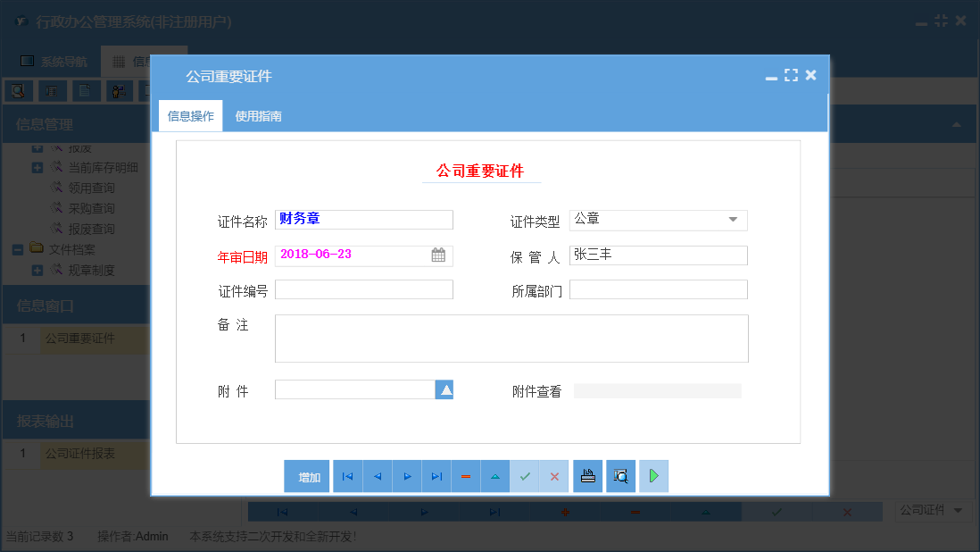Screen dimensions: 980x552
Task: Go to the next record
Action: (x=407, y=476)
